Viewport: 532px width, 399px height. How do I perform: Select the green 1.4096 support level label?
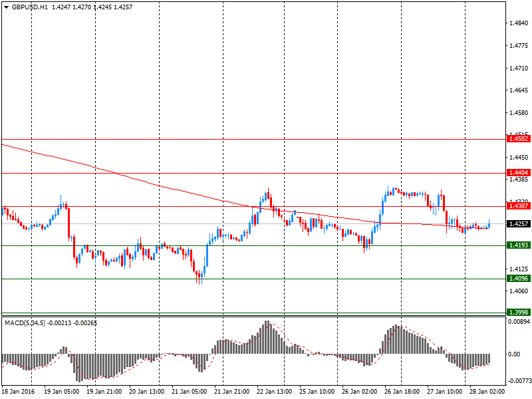[x=519, y=279]
